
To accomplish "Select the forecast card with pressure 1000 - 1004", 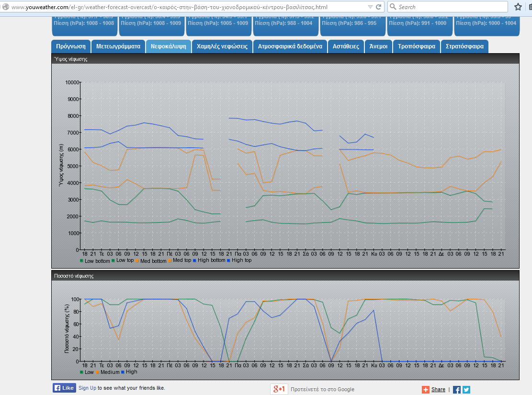I will [x=487, y=26].
